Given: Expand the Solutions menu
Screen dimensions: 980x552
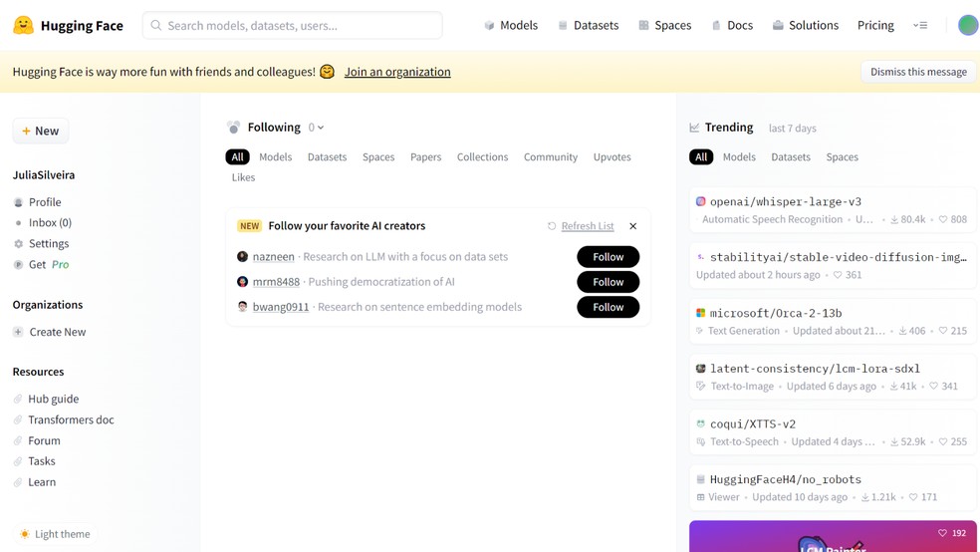Looking at the screenshot, I should tap(805, 25).
